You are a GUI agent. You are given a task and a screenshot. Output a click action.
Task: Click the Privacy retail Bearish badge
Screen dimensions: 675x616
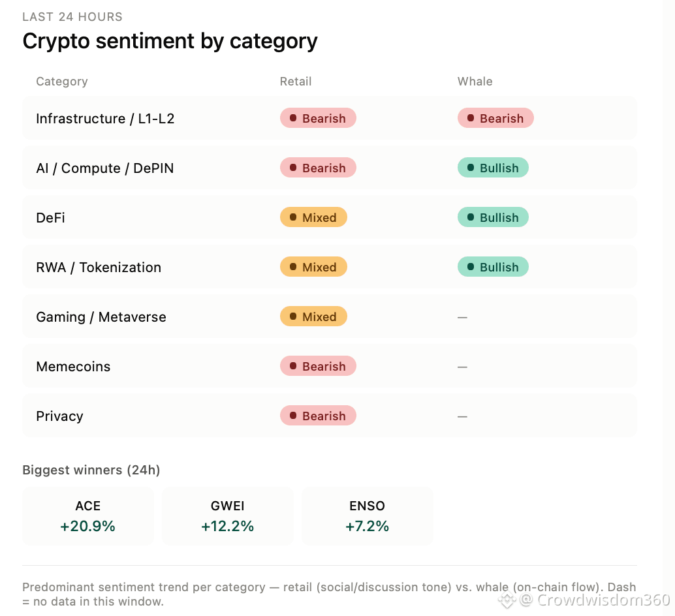[318, 416]
